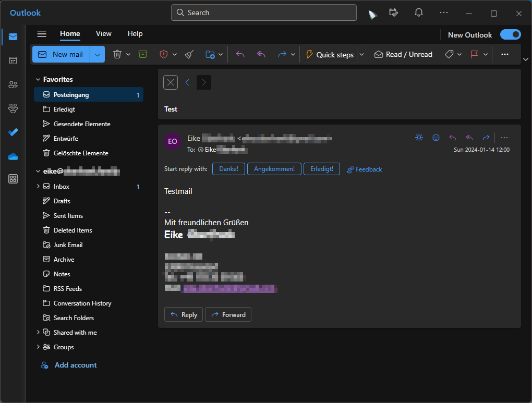
Task: Reply using the message header arrow
Action: pyautogui.click(x=453, y=138)
